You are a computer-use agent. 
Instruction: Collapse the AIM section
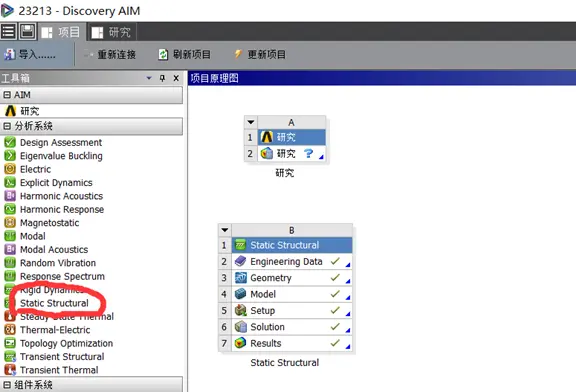click(x=7, y=95)
